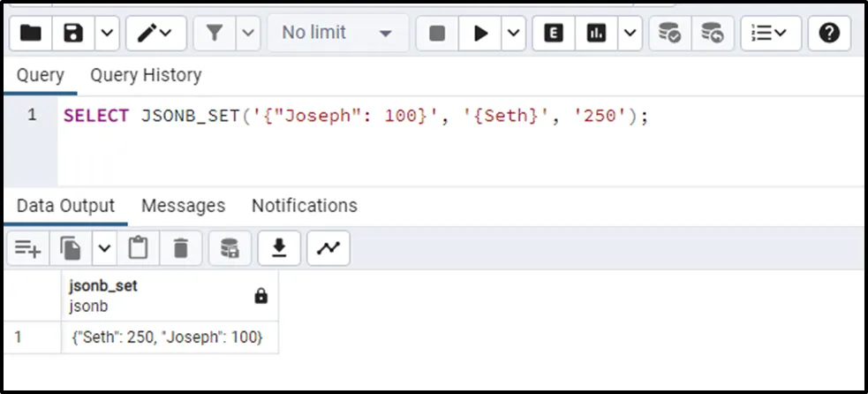This screenshot has width=868, height=394.
Task: Select row number 1 in results
Action: point(33,337)
